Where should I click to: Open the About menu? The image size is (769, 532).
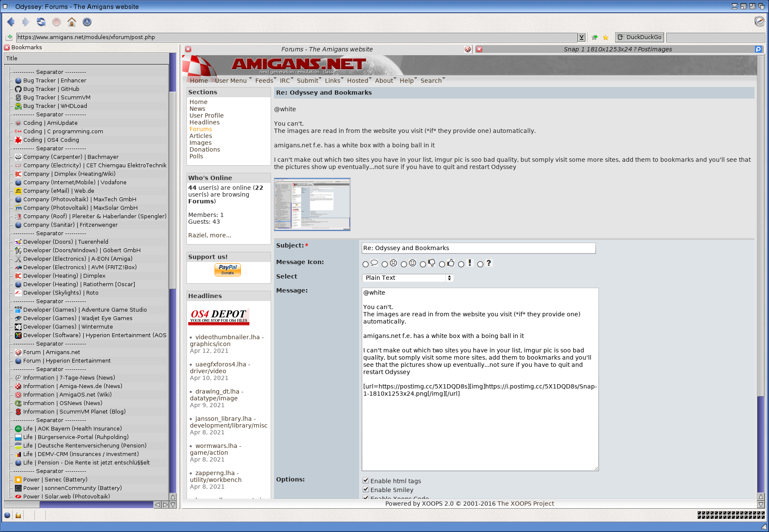coord(386,80)
